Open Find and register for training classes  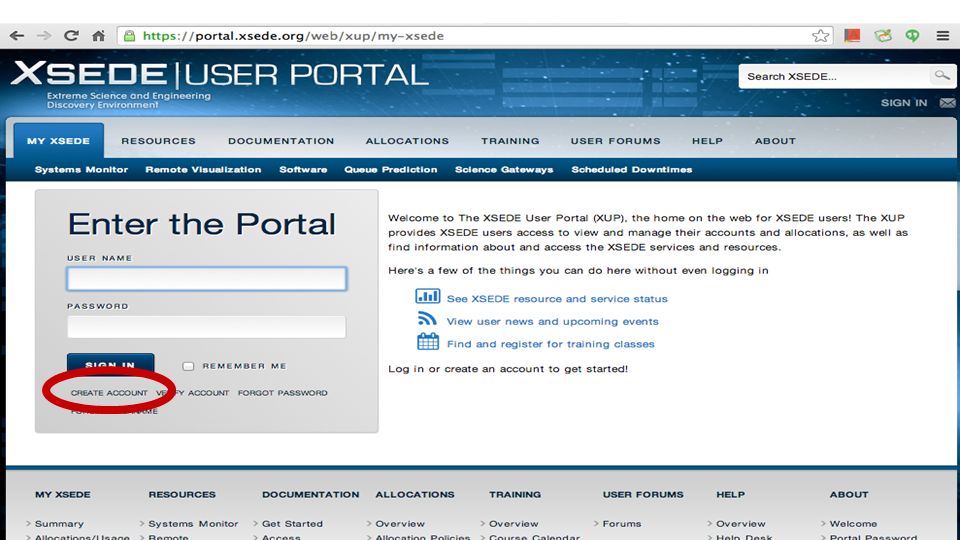point(550,344)
